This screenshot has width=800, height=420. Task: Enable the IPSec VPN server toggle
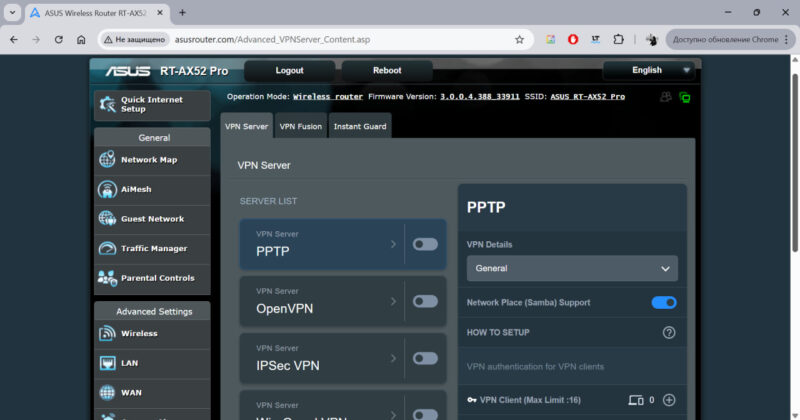(x=425, y=358)
